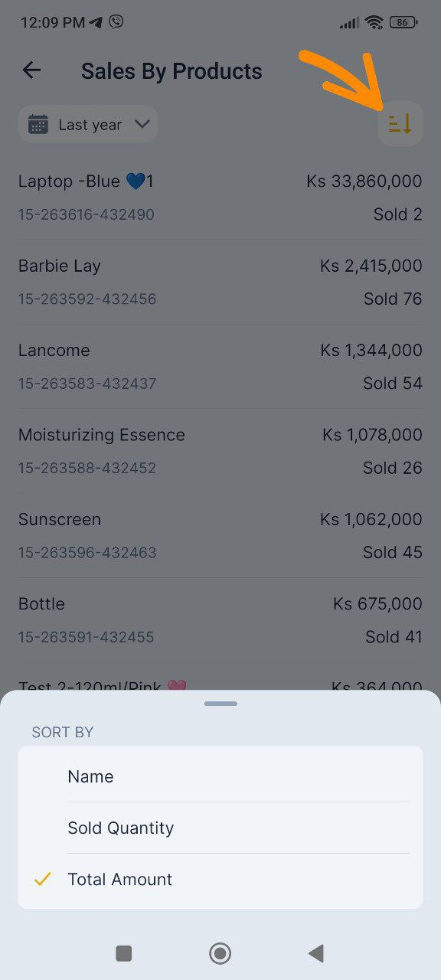Open the Barbie Lay product entry
The image size is (441, 980).
220,282
